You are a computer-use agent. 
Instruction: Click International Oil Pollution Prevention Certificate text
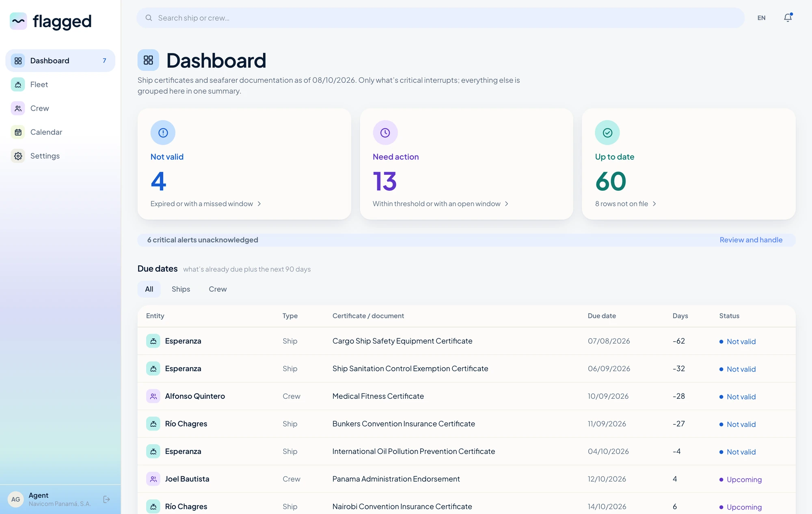[x=414, y=452]
